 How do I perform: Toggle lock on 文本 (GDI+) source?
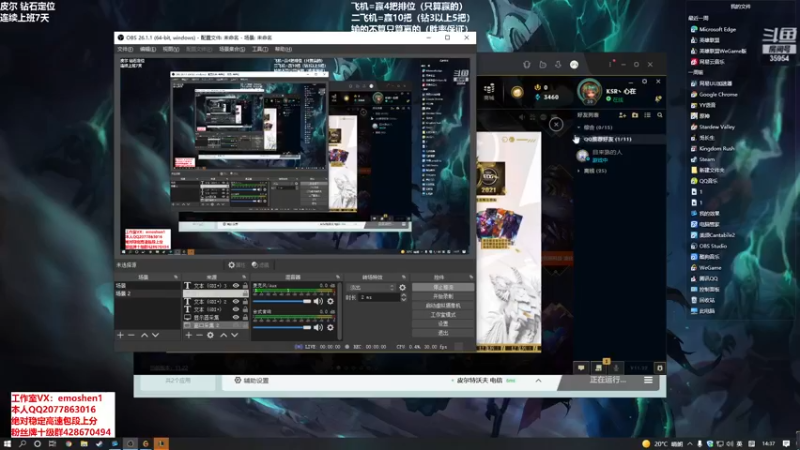(245, 309)
